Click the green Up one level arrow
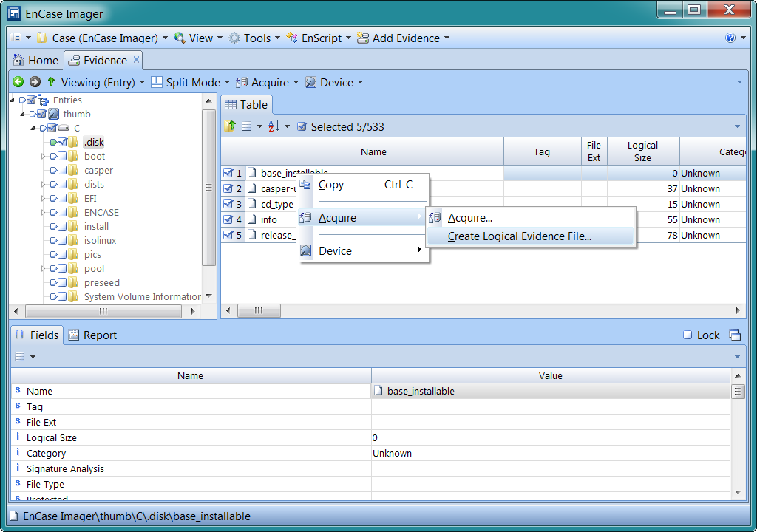This screenshot has width=757, height=532. click(51, 82)
